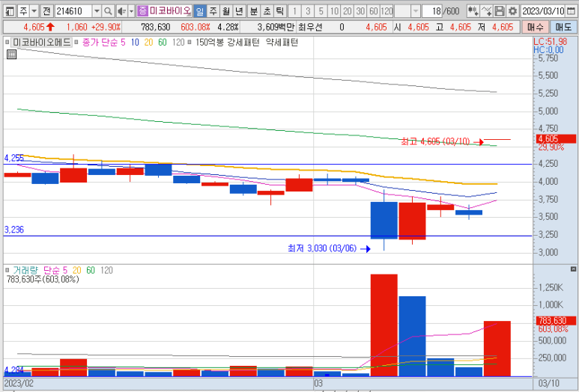
Task: Edit the bar count field showing 18
Action: 433,11
